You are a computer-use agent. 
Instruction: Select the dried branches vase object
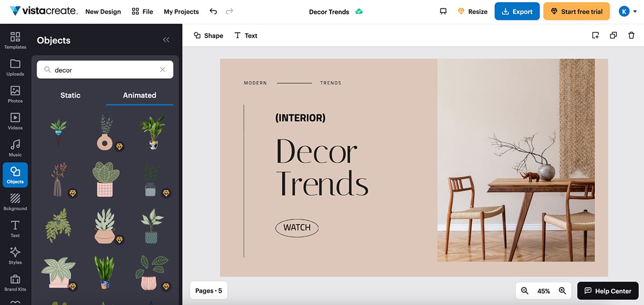(x=59, y=179)
